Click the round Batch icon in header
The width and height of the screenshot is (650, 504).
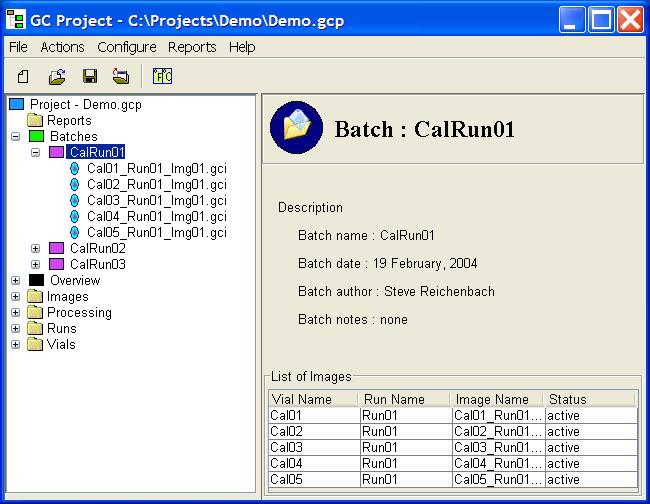pyautogui.click(x=296, y=127)
